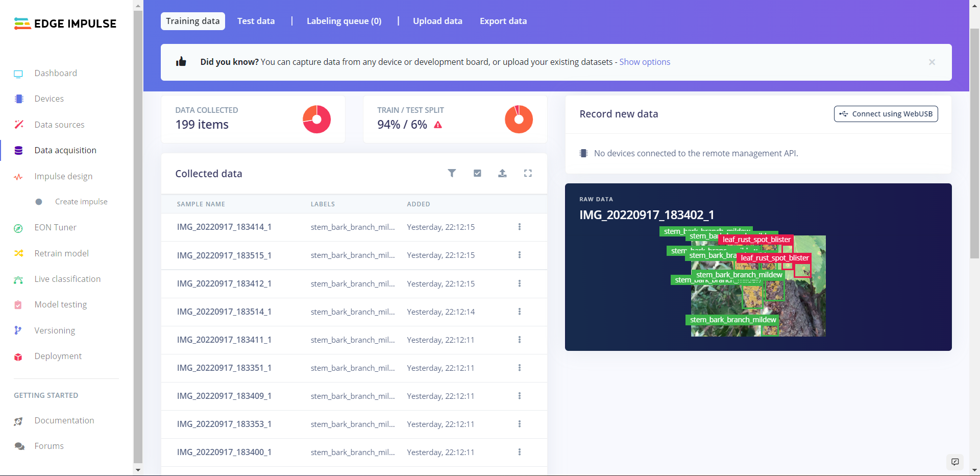Select sample IMG_20220917_183514_1
This screenshot has width=980, height=476.
click(x=224, y=312)
